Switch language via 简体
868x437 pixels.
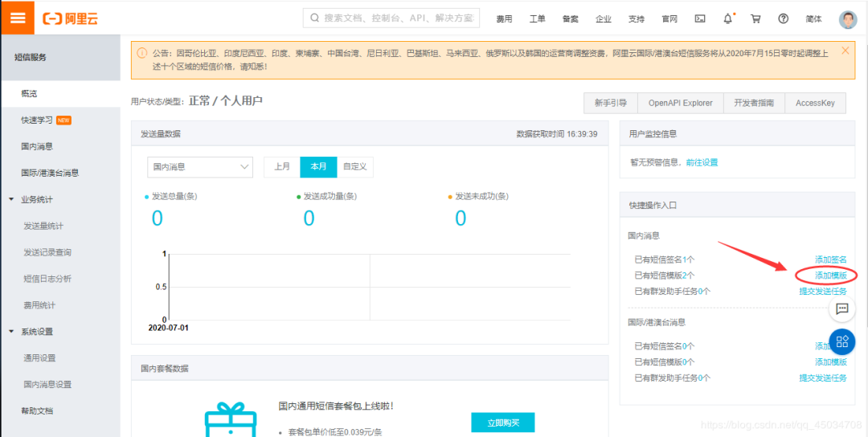[813, 18]
